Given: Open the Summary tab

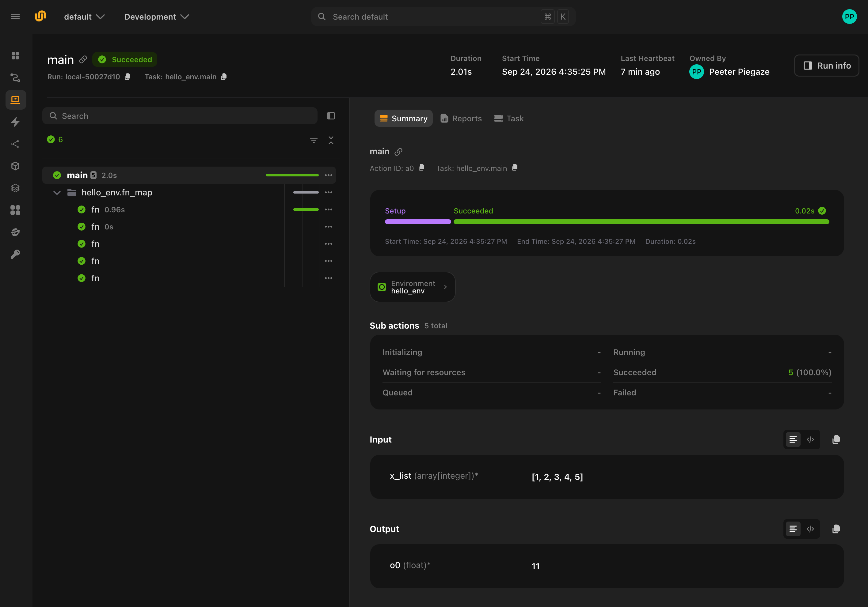Looking at the screenshot, I should tap(403, 118).
